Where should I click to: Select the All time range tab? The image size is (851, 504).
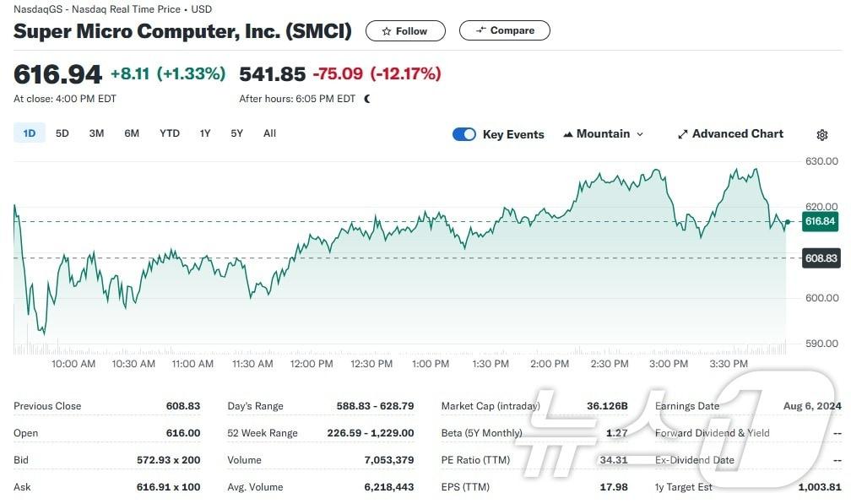point(269,133)
